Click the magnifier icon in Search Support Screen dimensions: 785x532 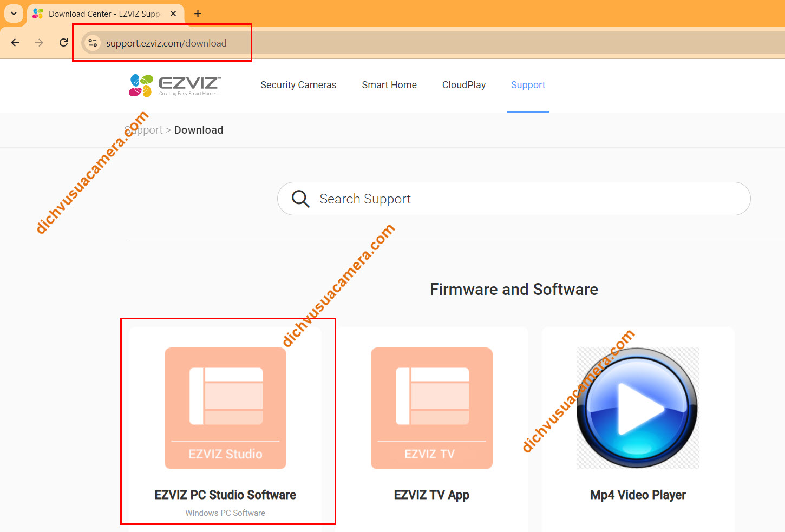pyautogui.click(x=300, y=199)
